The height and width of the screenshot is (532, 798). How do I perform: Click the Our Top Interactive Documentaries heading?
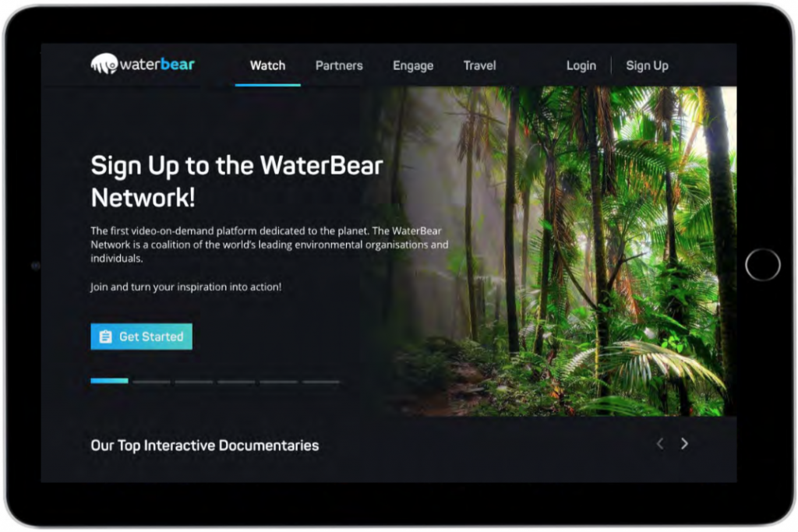(205, 446)
